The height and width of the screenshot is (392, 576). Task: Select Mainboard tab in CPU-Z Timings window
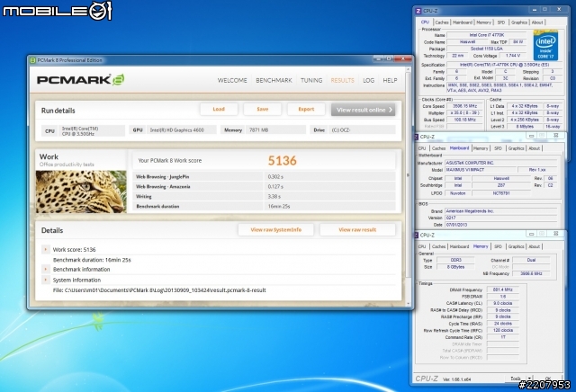tap(459, 246)
